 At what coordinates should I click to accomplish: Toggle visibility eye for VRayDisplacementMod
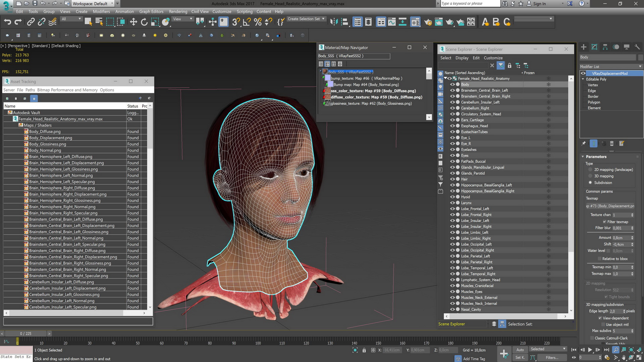coord(583,73)
